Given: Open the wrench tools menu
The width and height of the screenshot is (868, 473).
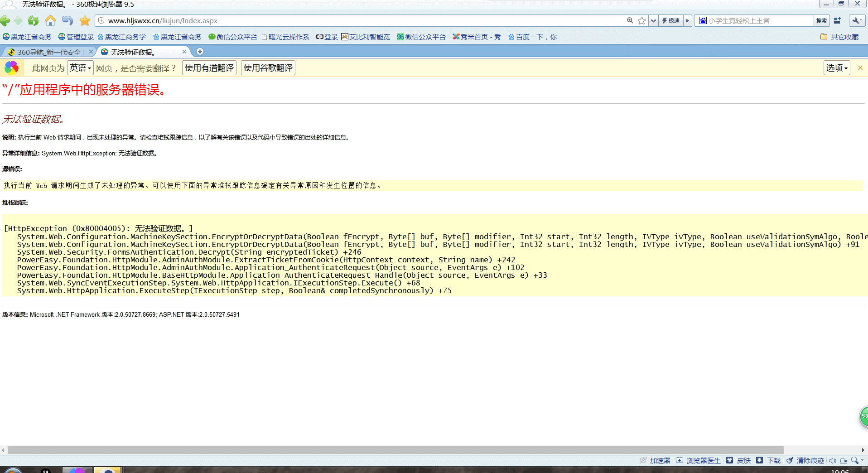Looking at the screenshot, I should tap(856, 21).
